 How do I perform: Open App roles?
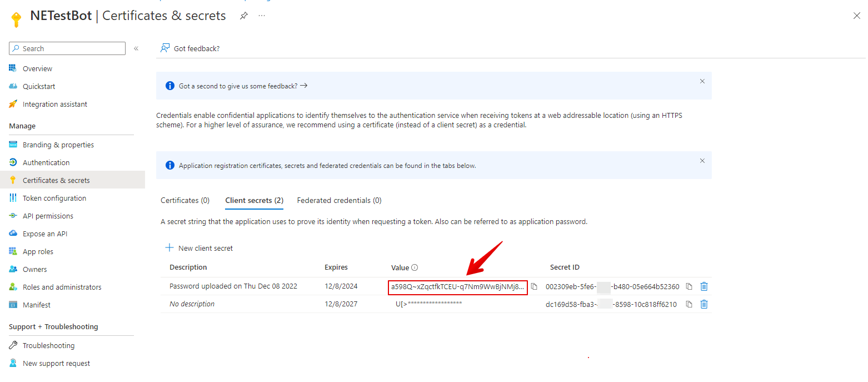coord(38,251)
